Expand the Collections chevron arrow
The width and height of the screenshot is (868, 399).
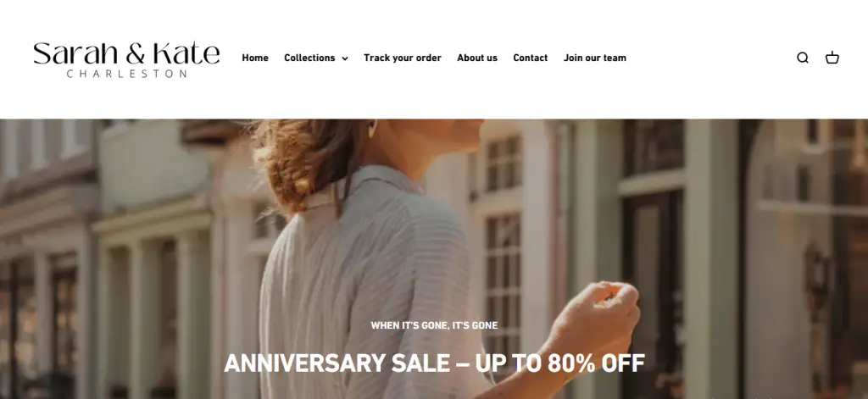[x=345, y=58]
